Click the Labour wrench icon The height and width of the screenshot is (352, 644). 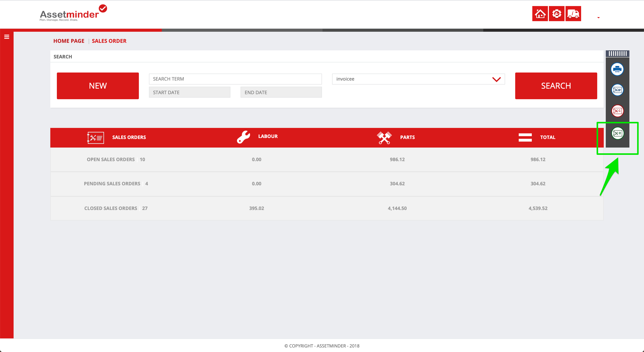(x=244, y=137)
